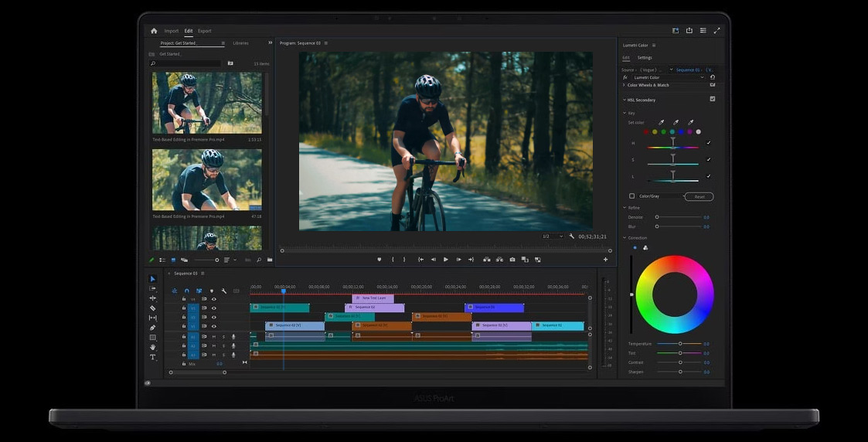Go to Out point button

coord(471,260)
